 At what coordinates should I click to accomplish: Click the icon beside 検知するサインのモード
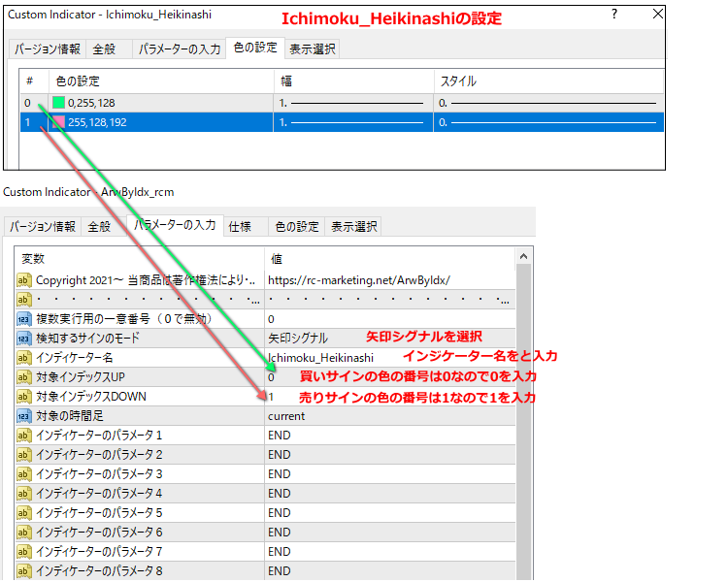pos(25,338)
